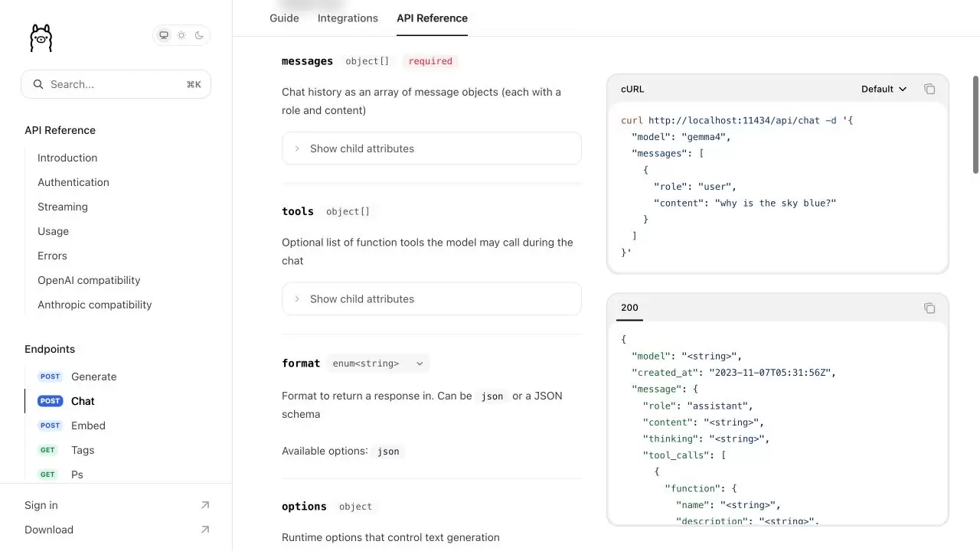Click the Download external arrow icon
The image size is (980, 551).
point(204,530)
